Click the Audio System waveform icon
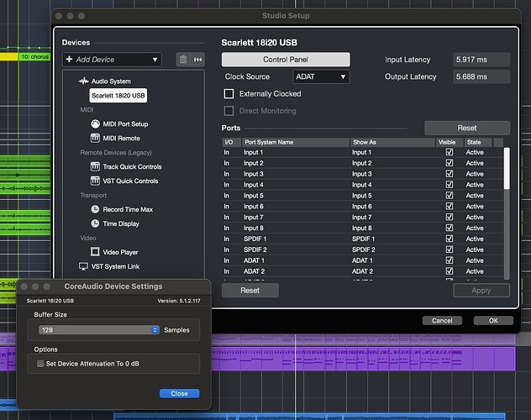The image size is (531, 420). [x=84, y=81]
